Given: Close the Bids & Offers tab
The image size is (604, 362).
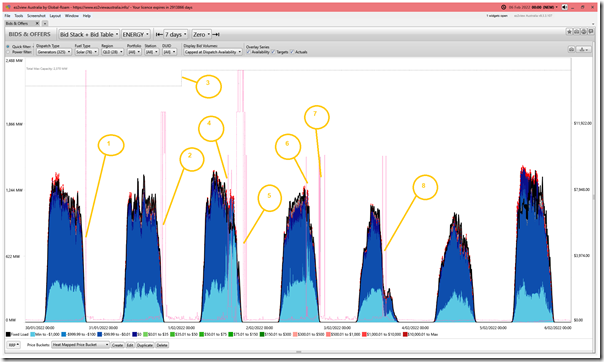Looking at the screenshot, I should click(37, 23).
